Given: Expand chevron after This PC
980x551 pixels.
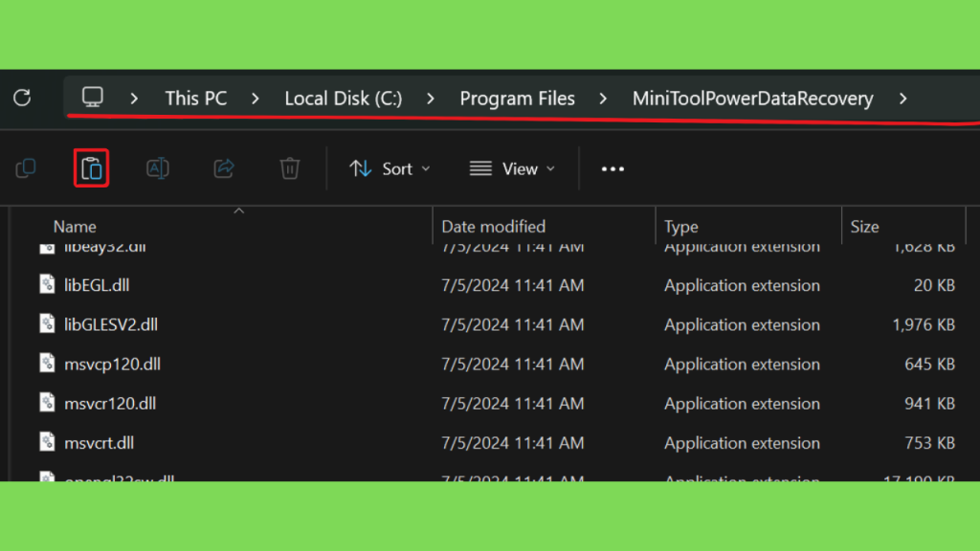Looking at the screenshot, I should pyautogui.click(x=255, y=99).
